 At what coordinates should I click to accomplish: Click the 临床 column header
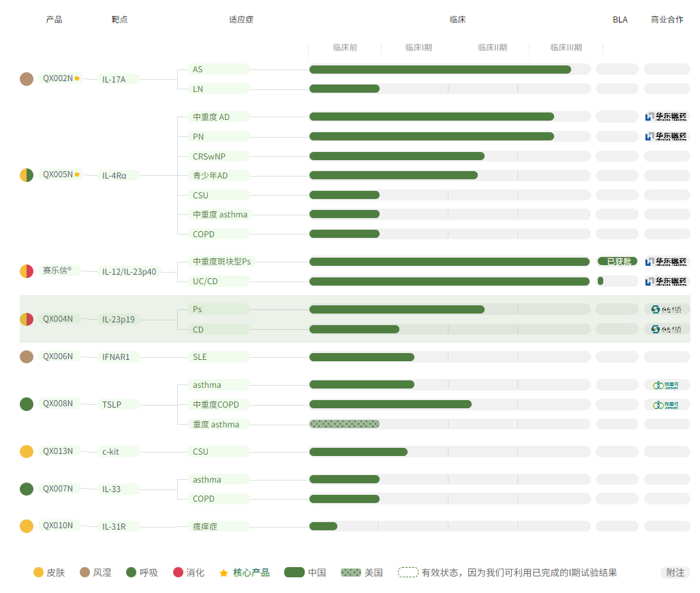[x=457, y=20]
